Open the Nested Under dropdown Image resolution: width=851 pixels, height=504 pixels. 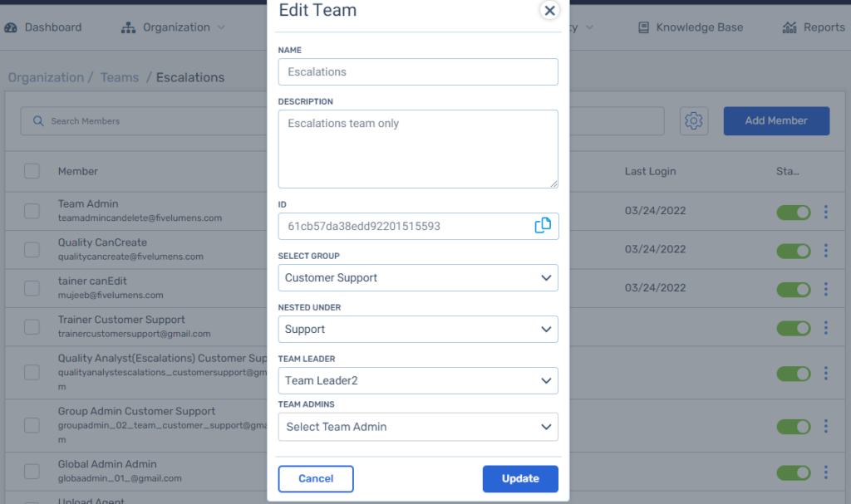tap(418, 330)
